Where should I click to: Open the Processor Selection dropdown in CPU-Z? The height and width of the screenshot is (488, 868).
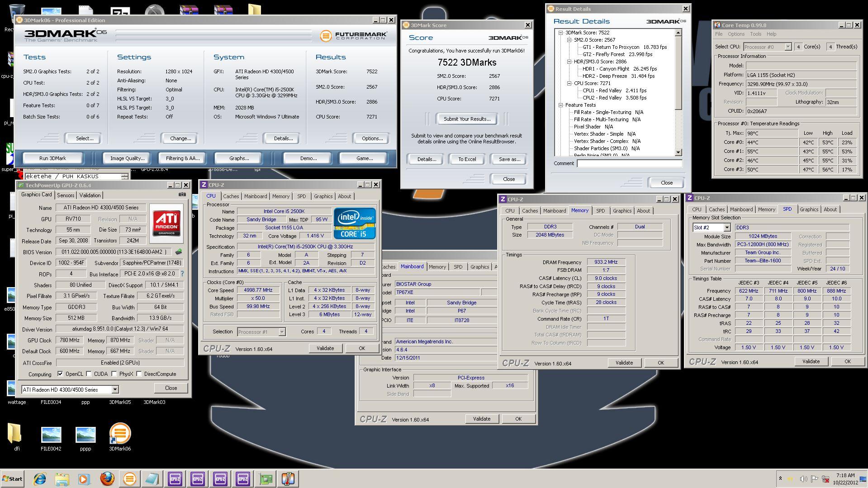point(281,332)
